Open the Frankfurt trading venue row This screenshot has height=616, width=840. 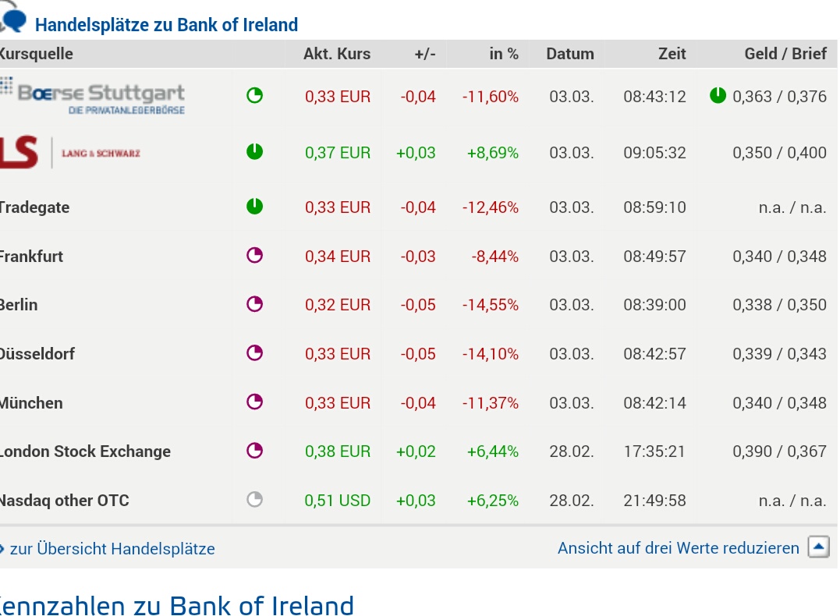pos(32,257)
